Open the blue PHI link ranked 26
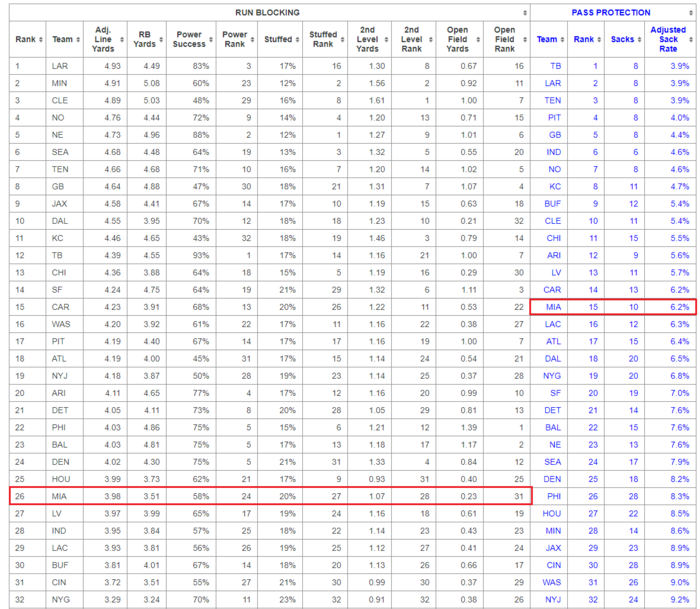The height and width of the screenshot is (609, 700). [554, 496]
